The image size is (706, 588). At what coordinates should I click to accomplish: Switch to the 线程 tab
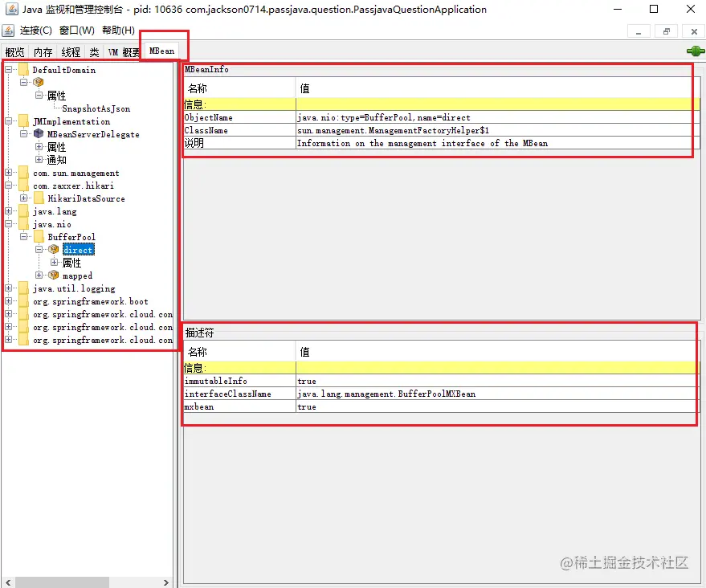click(71, 52)
